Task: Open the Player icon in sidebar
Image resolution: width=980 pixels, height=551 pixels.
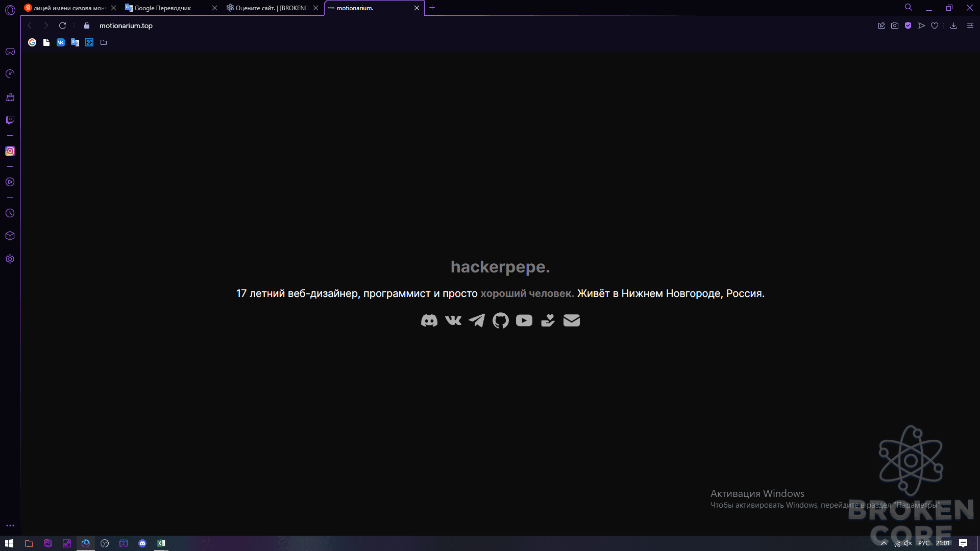Action: click(10, 182)
